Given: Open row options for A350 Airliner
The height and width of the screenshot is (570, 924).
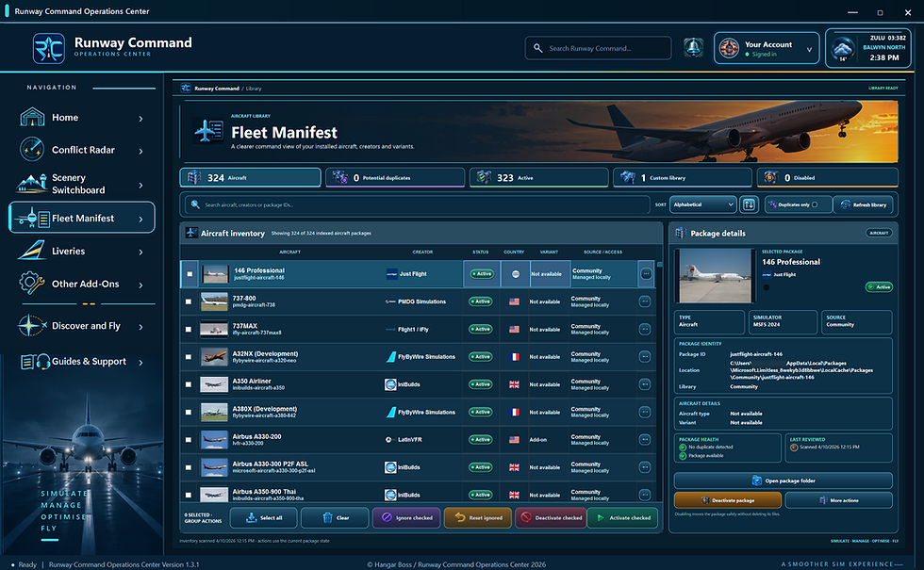Looking at the screenshot, I should pyautogui.click(x=645, y=384).
